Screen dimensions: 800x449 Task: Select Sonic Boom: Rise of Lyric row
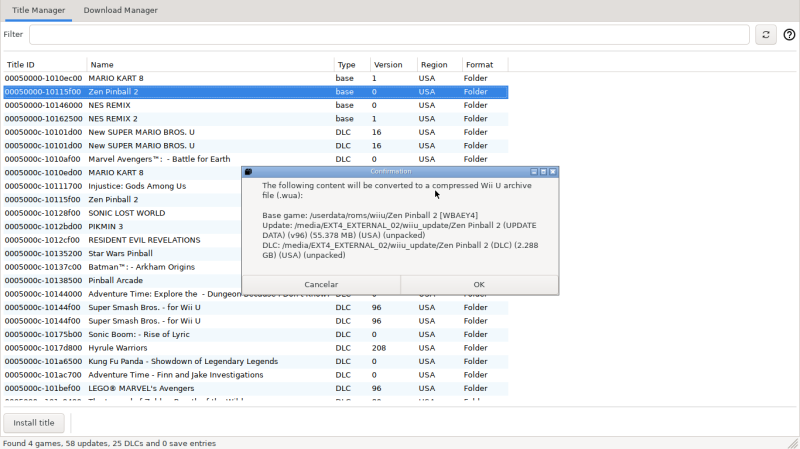[x=256, y=334]
